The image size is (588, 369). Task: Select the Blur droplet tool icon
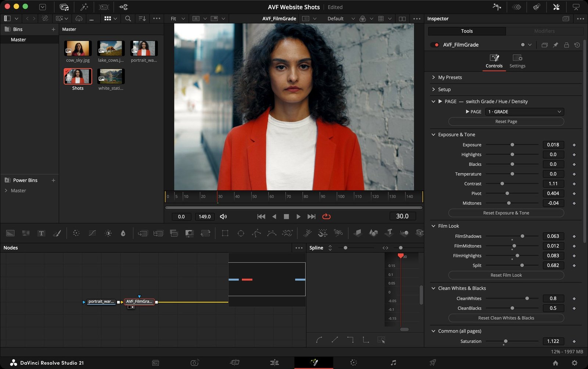(123, 233)
